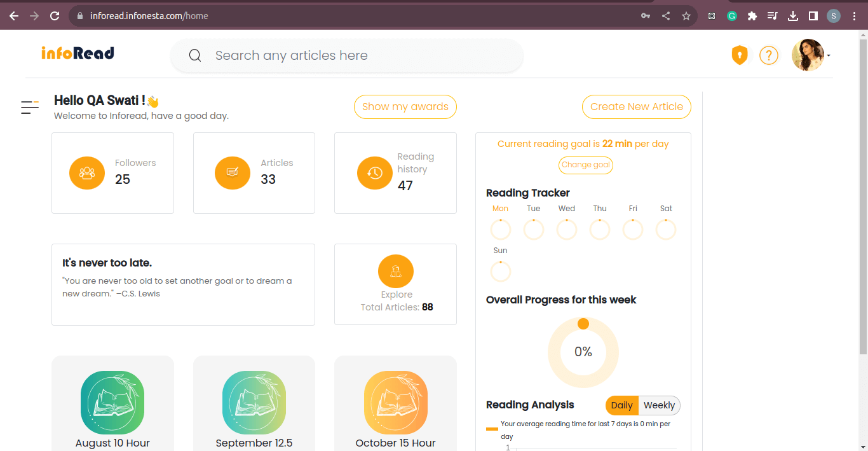This screenshot has height=451, width=868.
Task: Select Monday in Reading Tracker
Action: [x=501, y=229]
